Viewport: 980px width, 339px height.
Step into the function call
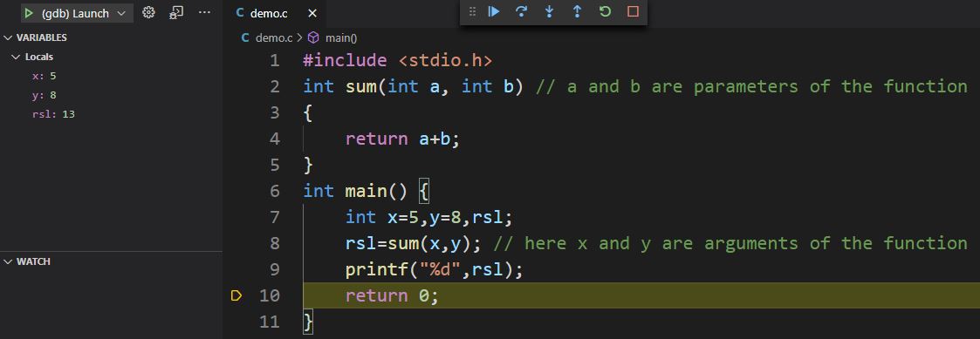(550, 11)
